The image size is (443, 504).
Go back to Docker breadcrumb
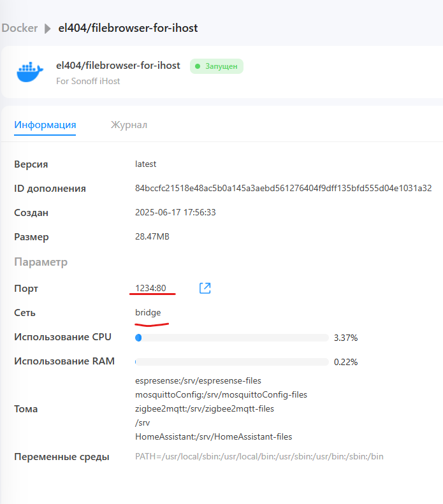coord(20,28)
